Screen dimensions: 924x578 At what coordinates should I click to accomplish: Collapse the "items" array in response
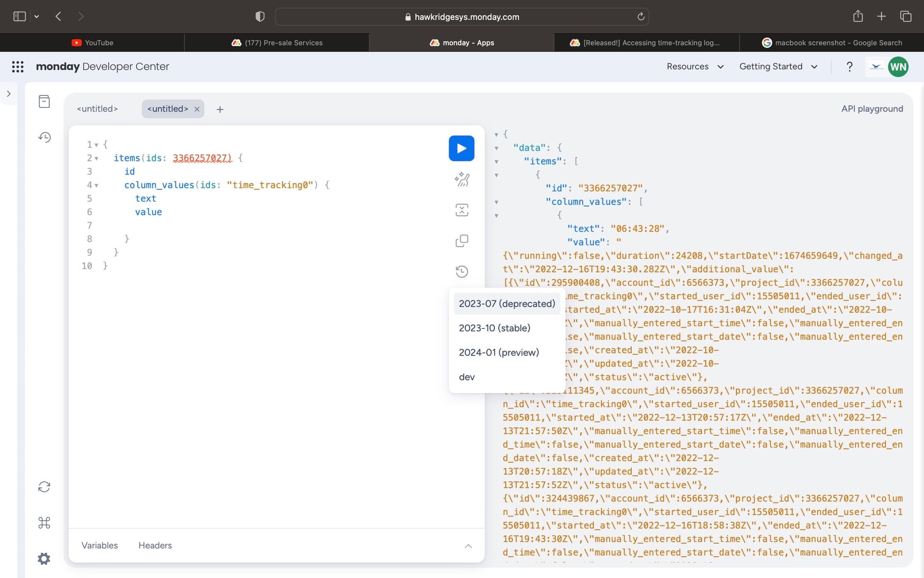[496, 162]
